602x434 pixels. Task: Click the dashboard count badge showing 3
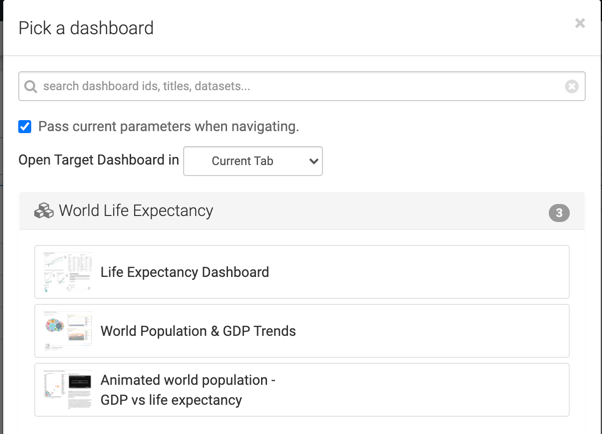click(x=559, y=212)
